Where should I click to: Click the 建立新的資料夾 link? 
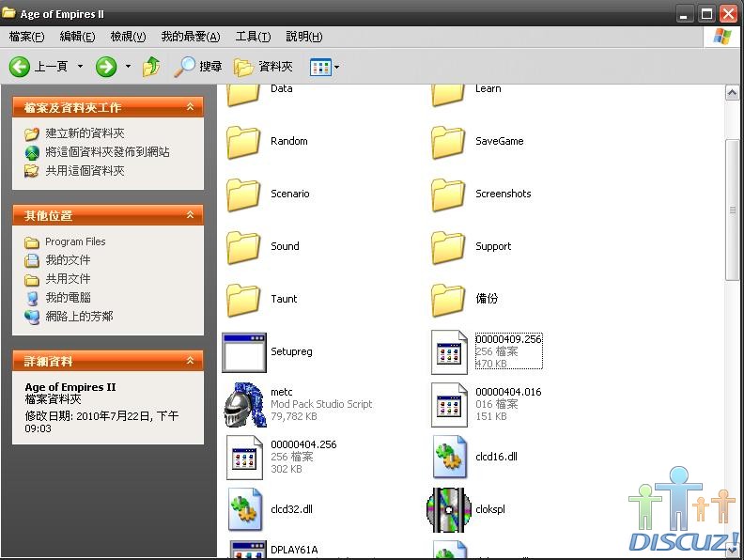(x=85, y=133)
